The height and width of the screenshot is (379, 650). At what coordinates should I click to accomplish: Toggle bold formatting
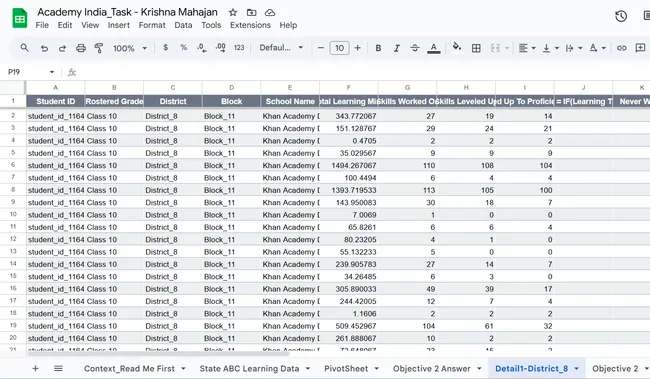tap(378, 48)
